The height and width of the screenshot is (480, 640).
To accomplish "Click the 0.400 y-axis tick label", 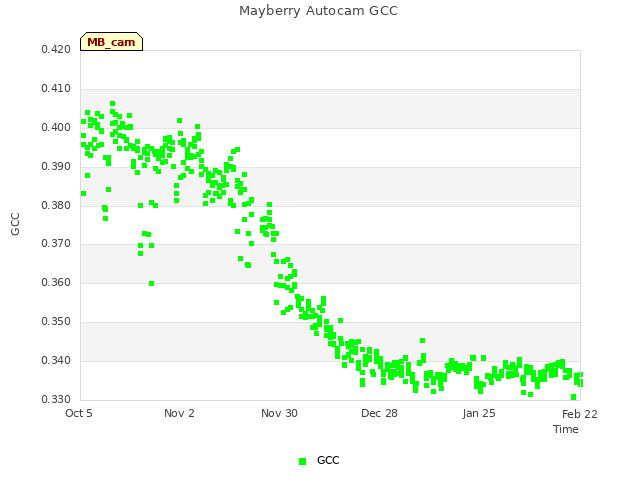I will click(56, 127).
